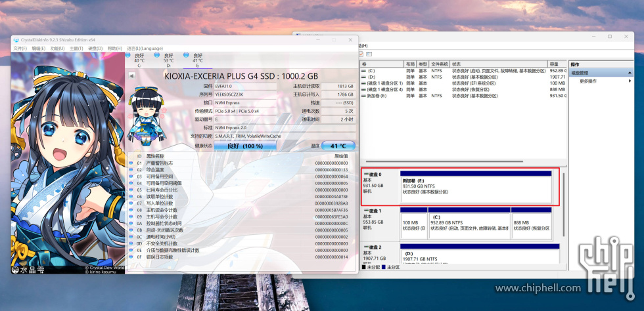
Task: Click the previous-disk arrow button
Action: (x=132, y=76)
